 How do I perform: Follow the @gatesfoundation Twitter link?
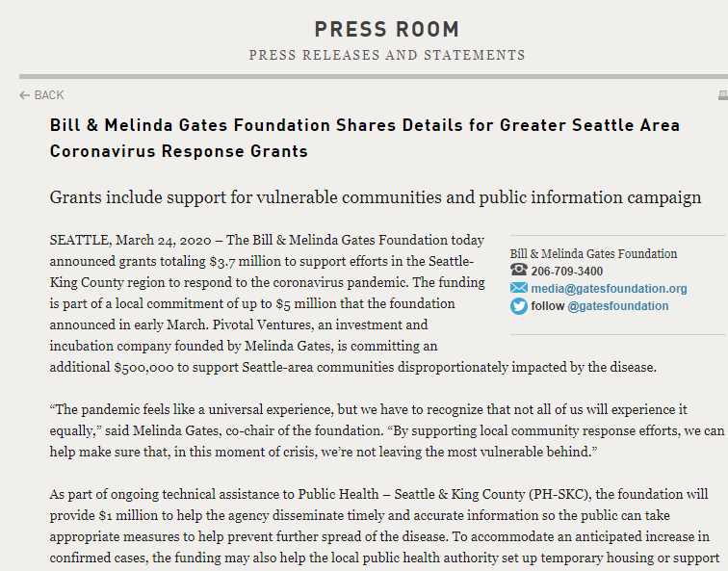[x=617, y=306]
